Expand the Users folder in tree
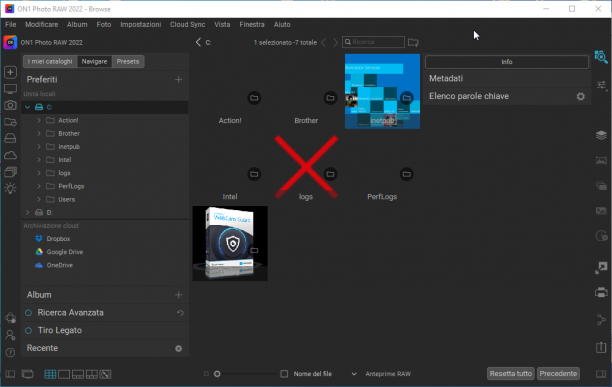Screen dimensions: 612x387 tap(39, 199)
